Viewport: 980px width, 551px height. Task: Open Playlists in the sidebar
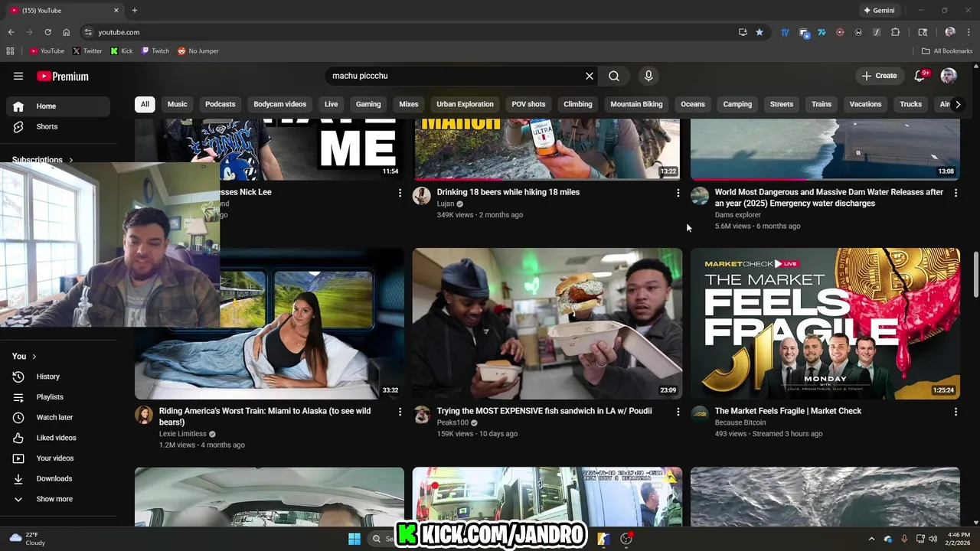click(x=58, y=397)
